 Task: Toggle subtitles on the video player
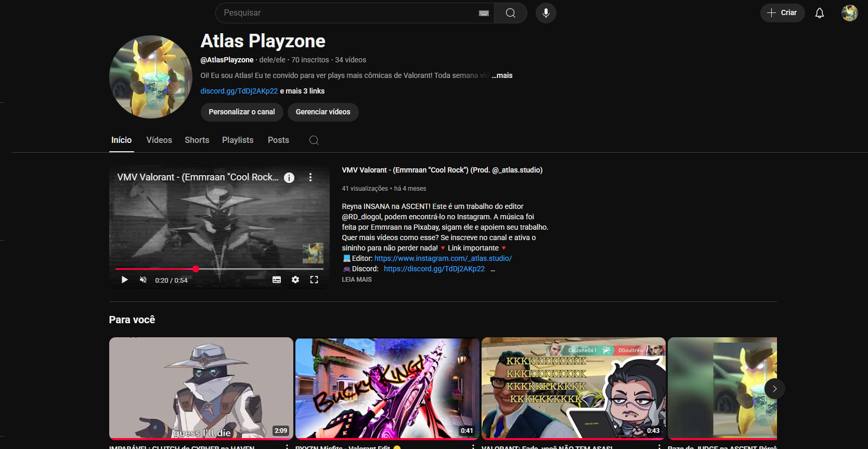277,280
